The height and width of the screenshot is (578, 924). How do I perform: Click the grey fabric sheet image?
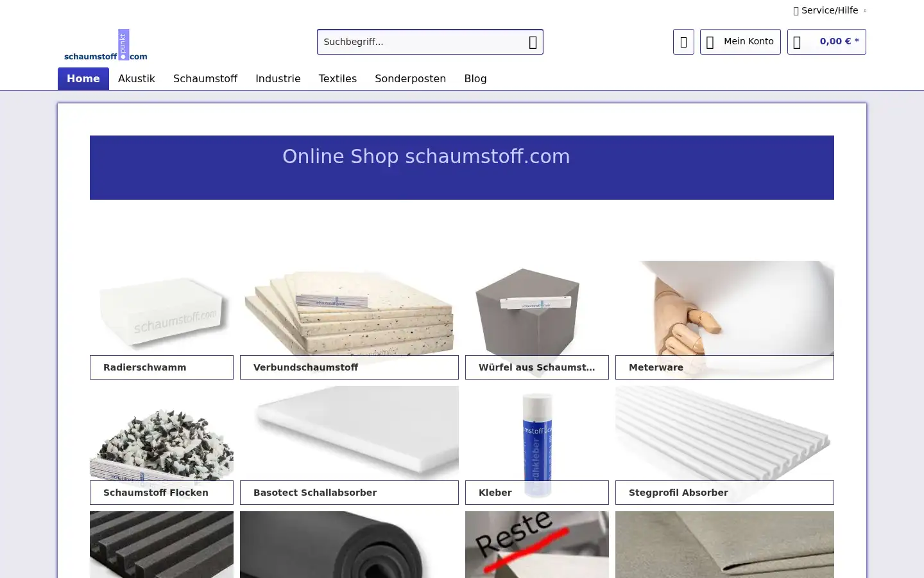[x=724, y=545]
